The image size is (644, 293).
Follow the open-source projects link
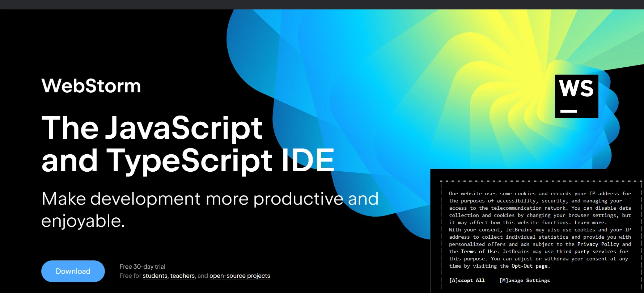point(240,276)
